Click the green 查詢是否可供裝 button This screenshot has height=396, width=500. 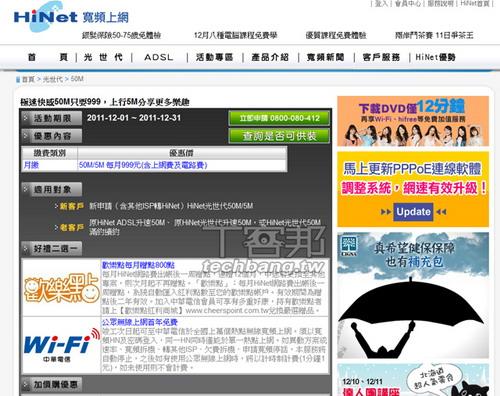tap(279, 136)
